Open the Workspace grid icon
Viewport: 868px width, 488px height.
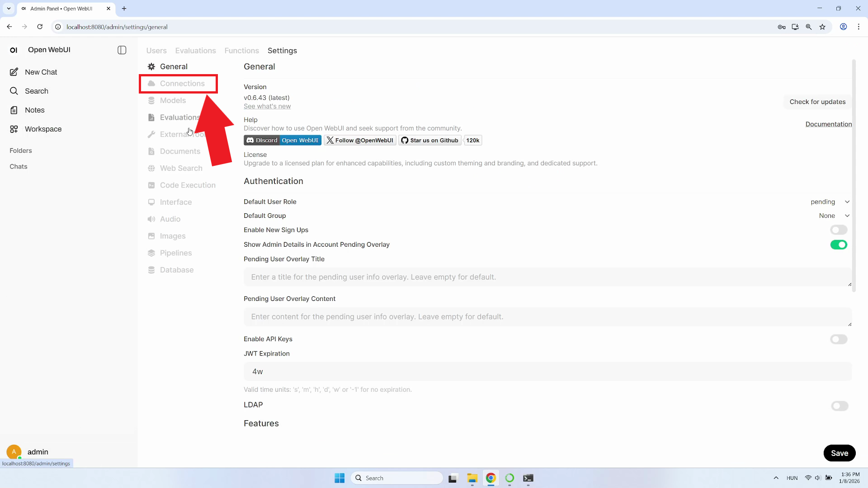[x=14, y=129]
